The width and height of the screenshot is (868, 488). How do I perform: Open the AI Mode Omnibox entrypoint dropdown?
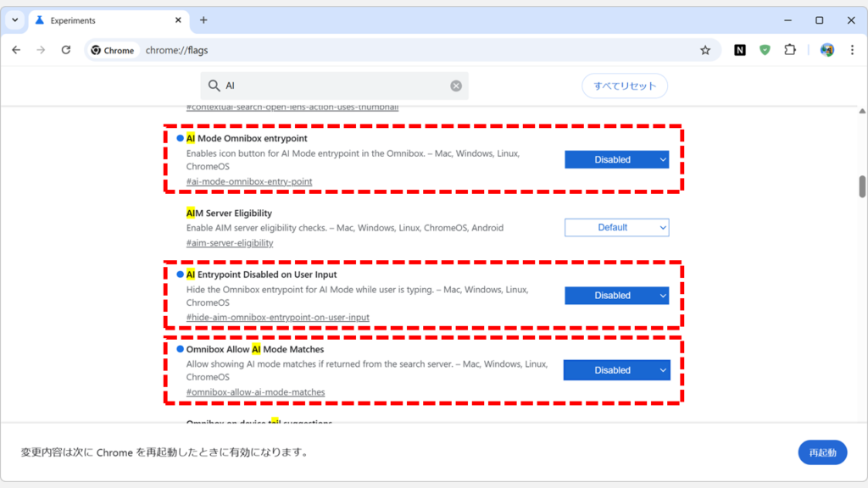pos(616,158)
